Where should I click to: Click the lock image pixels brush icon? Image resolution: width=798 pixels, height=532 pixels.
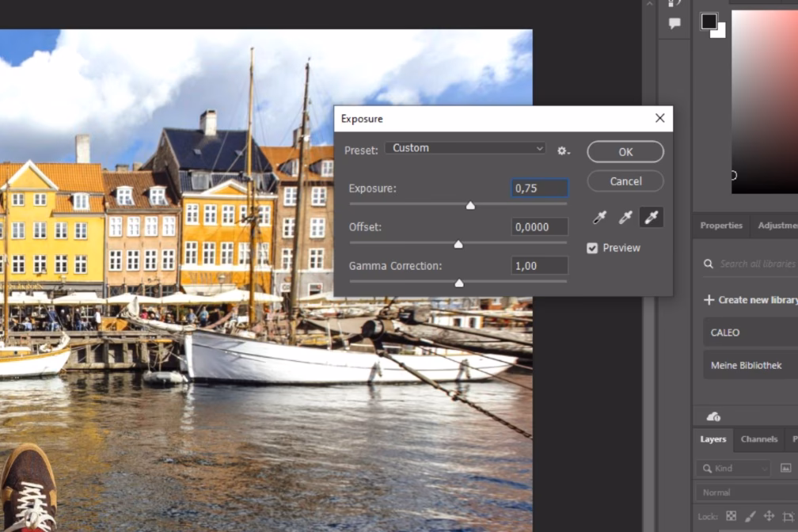750,516
